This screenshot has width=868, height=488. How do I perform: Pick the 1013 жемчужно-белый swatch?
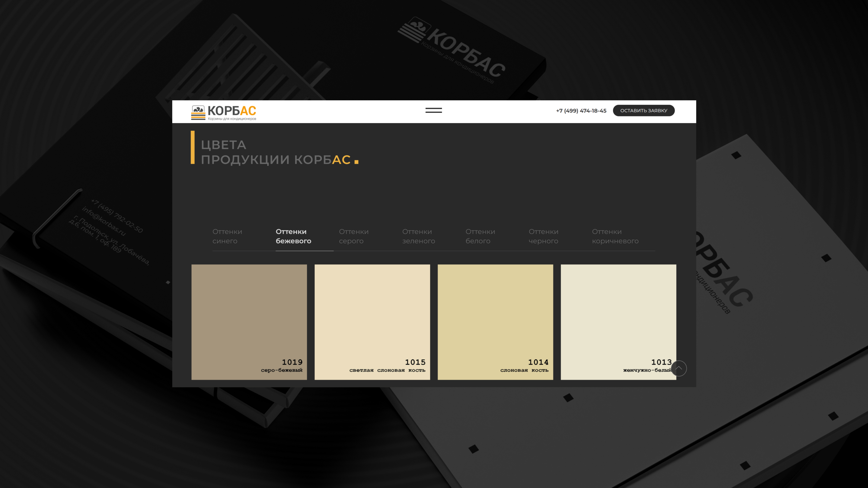coord(618,322)
